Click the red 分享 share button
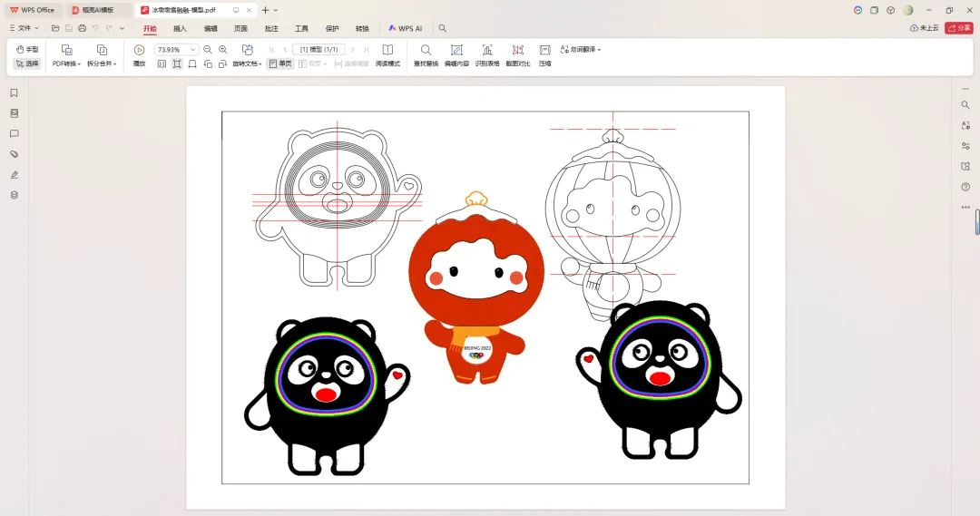Viewport: 980px width, 516px height. coord(959,28)
